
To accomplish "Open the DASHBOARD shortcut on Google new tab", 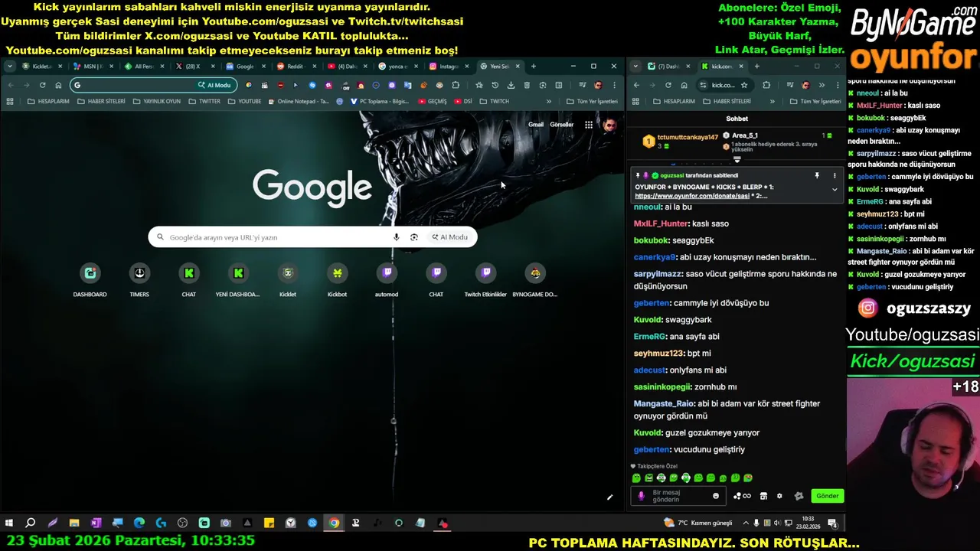I will pos(90,280).
